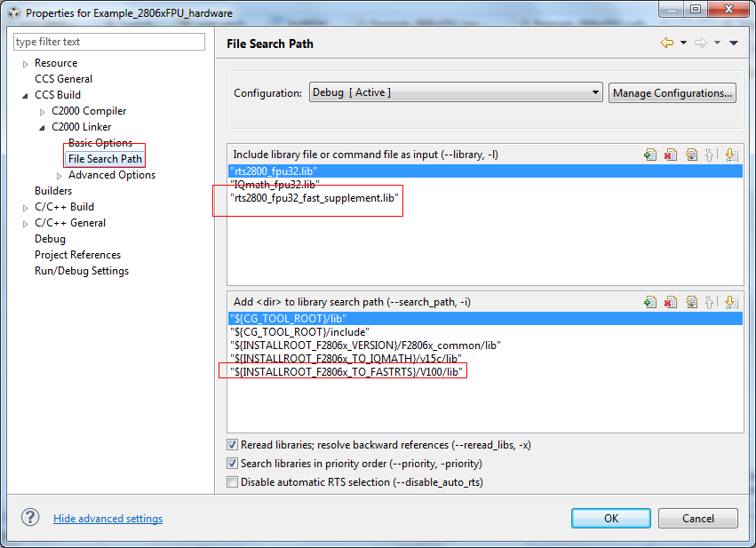Click Move Down icon for include library list
This screenshot has height=548, width=756.
click(x=731, y=155)
